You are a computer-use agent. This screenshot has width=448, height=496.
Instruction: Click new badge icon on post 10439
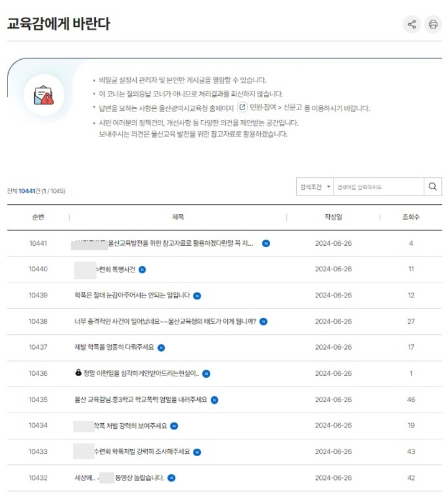pos(197,296)
